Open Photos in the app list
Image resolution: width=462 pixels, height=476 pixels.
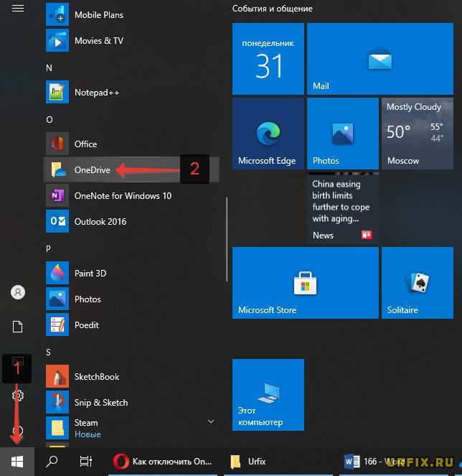coord(131,299)
